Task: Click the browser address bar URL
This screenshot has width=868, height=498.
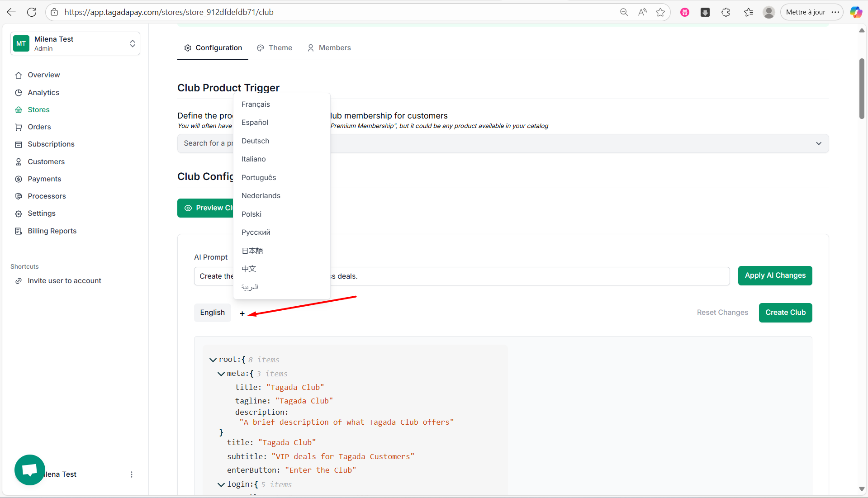Action: point(169,12)
